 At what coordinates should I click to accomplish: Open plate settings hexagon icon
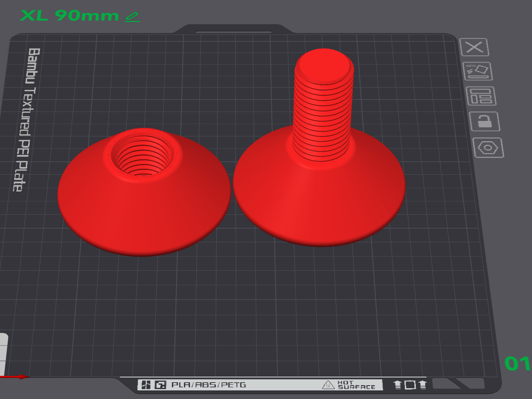point(488,148)
